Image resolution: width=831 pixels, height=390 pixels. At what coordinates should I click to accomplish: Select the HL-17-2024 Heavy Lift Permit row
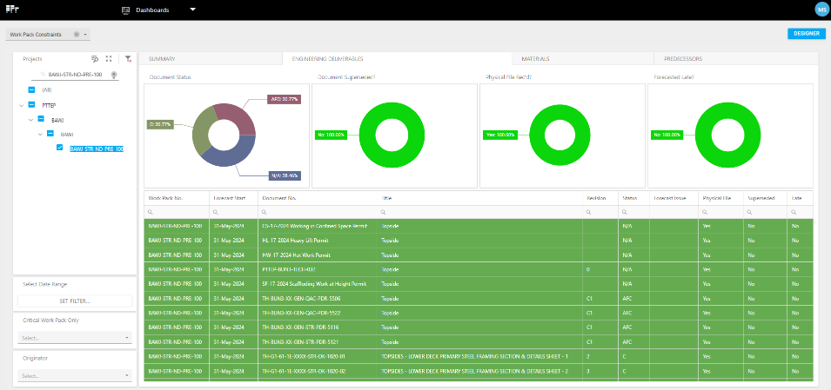point(479,241)
